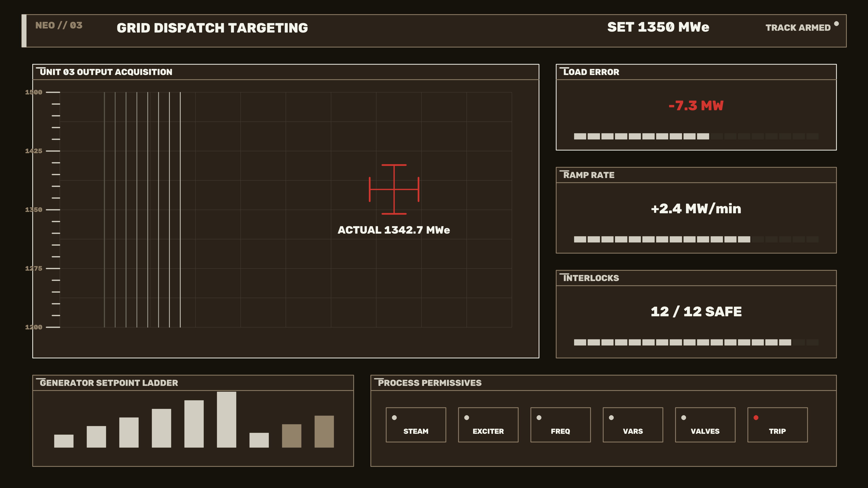Click the EXCITER status dot
Screen dimensions: 868x488
467,418
